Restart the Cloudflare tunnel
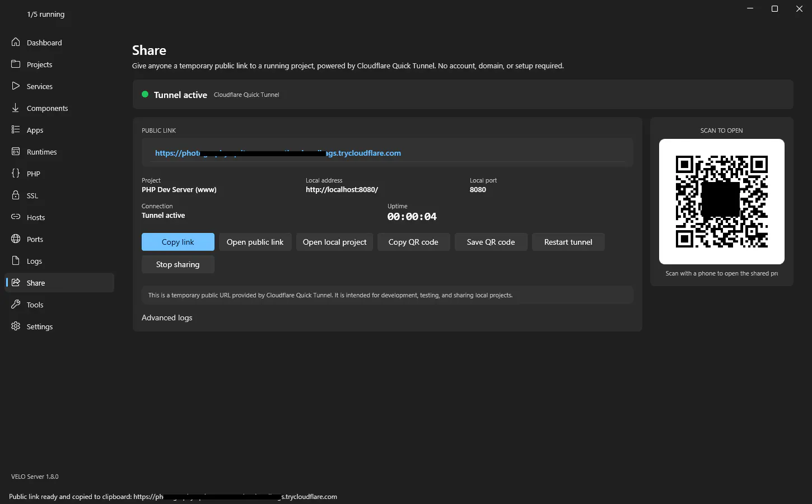The image size is (812, 504). [568, 242]
